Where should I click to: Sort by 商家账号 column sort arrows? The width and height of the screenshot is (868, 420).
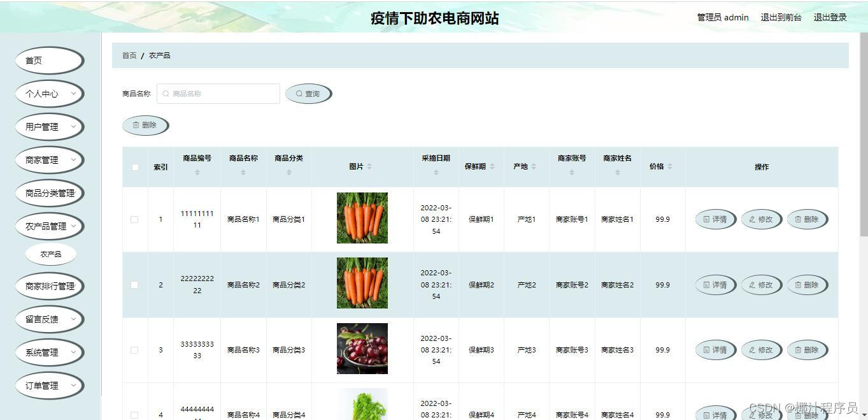tap(571, 173)
